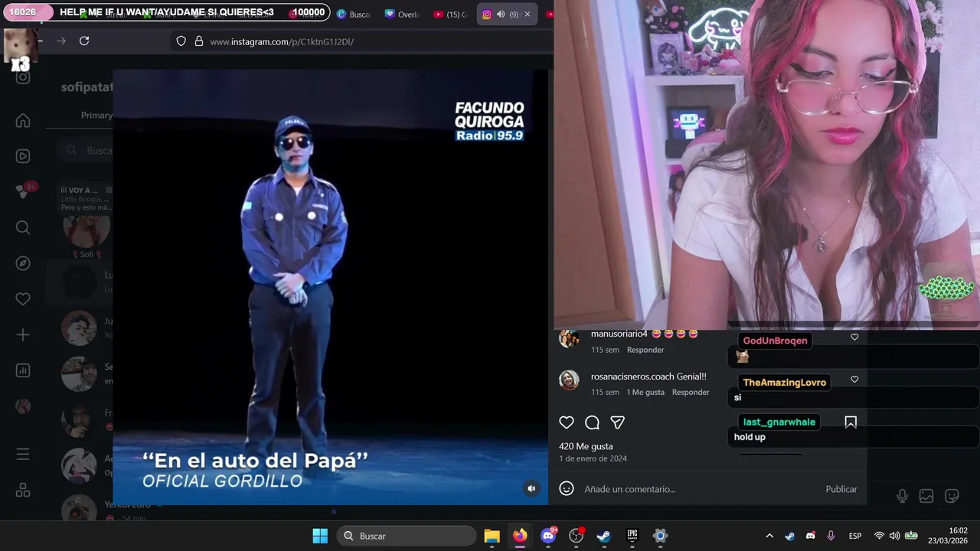Screen dimensions: 980x551
Task: Reload the page with refresh button
Action: click(x=84, y=41)
